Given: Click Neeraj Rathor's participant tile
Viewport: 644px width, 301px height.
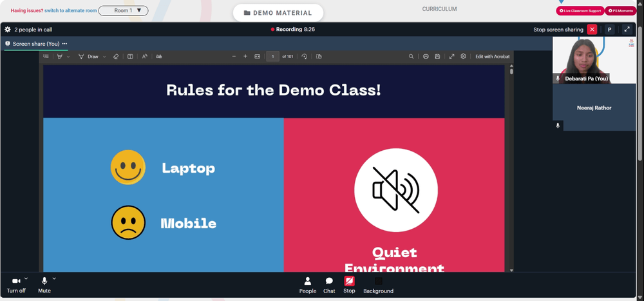Looking at the screenshot, I should pos(594,108).
